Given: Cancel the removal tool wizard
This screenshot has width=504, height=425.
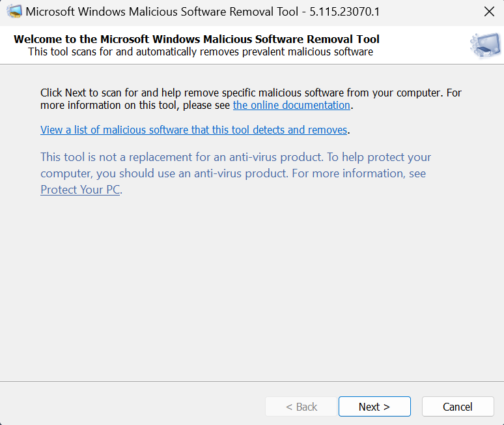Looking at the screenshot, I should (457, 407).
